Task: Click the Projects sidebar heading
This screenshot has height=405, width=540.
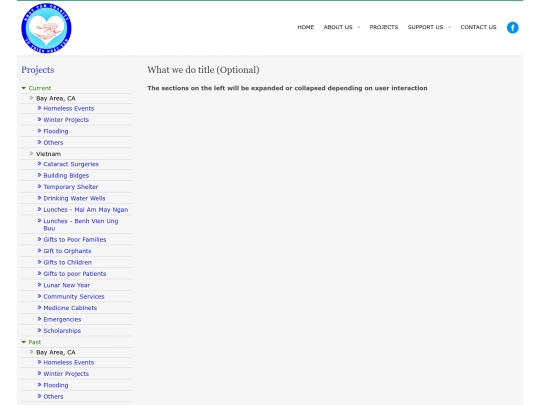Action: (38, 70)
